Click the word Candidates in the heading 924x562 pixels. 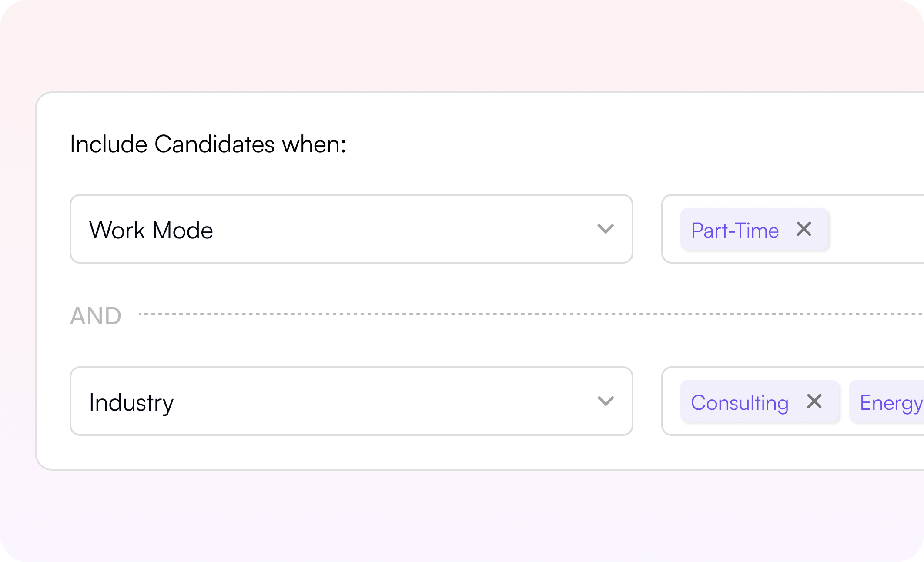click(214, 144)
